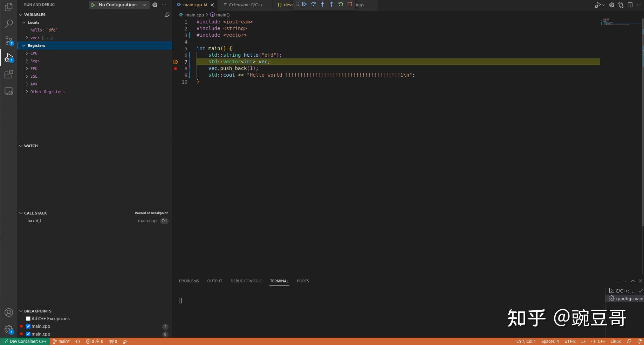Switch to the DEBUG CONSOLE tab

tap(246, 281)
